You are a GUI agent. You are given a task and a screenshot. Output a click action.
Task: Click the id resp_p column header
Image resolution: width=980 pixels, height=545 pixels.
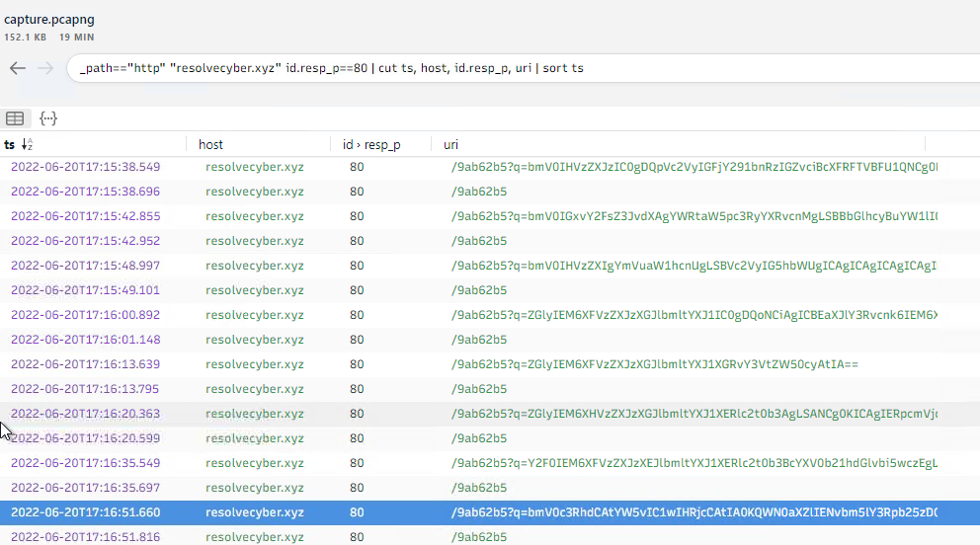[x=370, y=145]
